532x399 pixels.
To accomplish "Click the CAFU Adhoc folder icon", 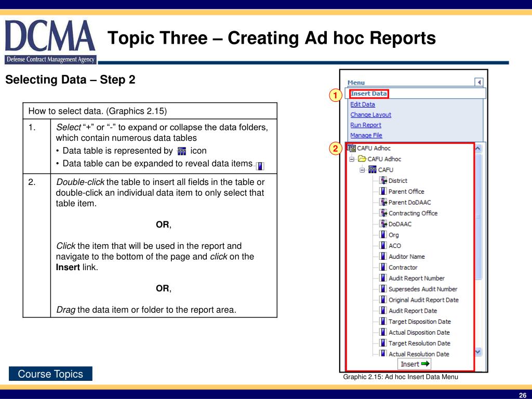I will [x=362, y=159].
